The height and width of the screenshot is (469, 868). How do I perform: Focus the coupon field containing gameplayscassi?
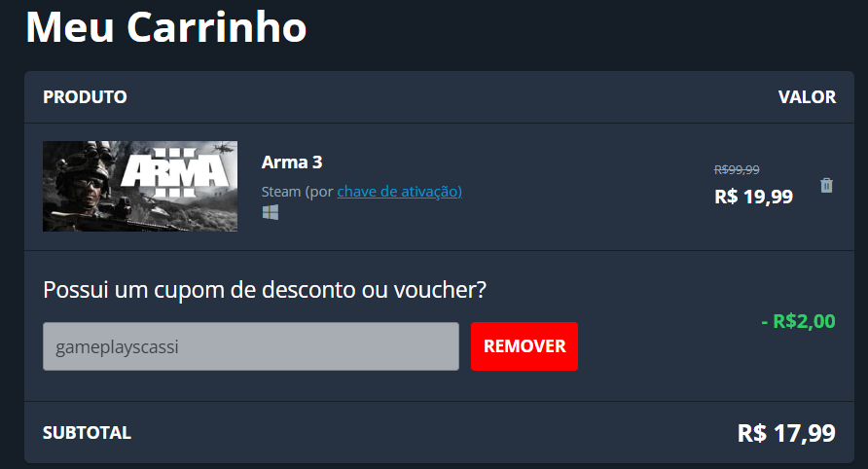click(x=251, y=346)
